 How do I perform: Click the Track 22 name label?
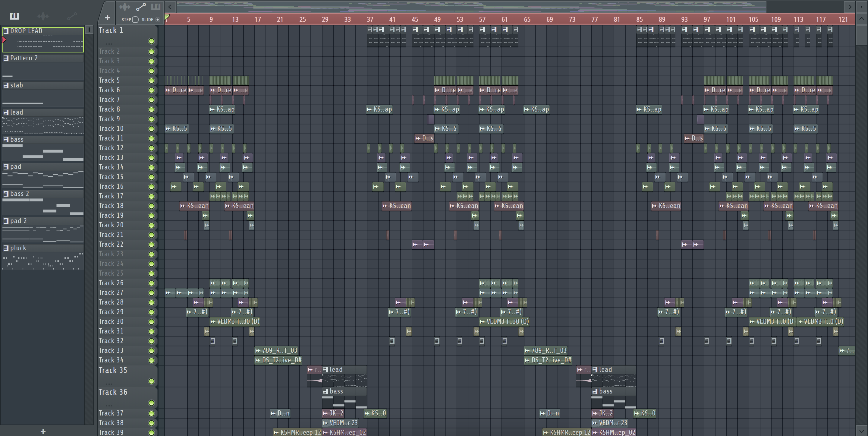(x=111, y=245)
